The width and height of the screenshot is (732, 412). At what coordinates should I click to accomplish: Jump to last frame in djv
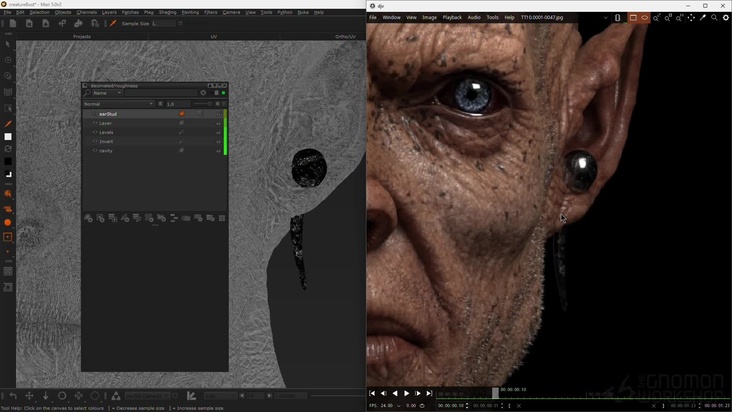tap(429, 393)
